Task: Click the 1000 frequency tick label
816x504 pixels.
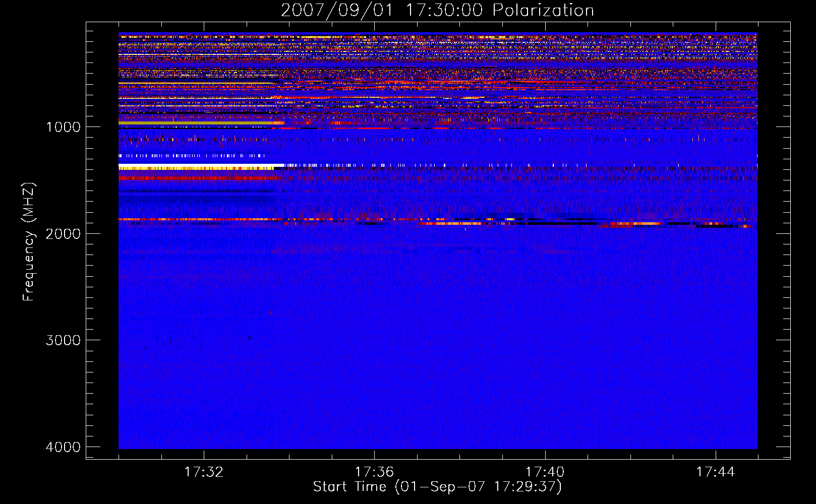Action: 63,127
